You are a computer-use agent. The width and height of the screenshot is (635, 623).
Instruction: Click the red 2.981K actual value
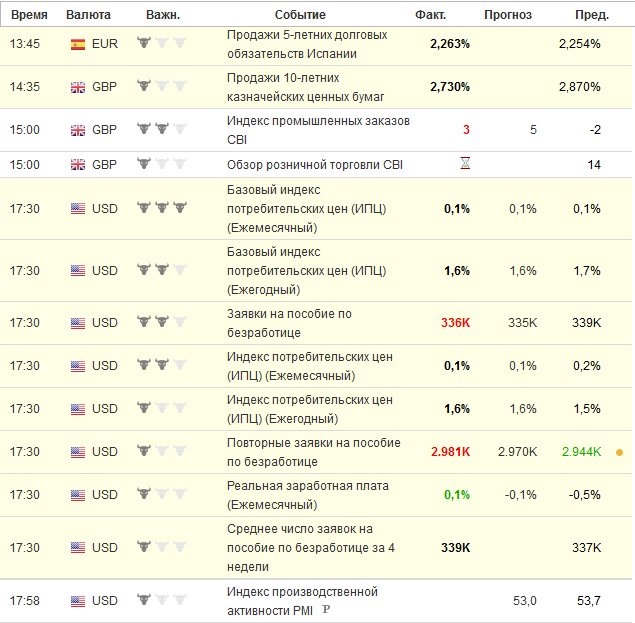pos(450,452)
